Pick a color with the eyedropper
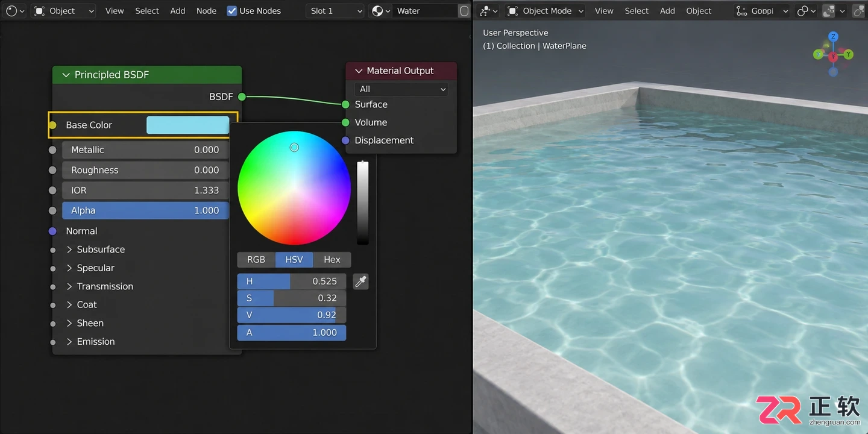This screenshot has height=434, width=868. (x=360, y=281)
